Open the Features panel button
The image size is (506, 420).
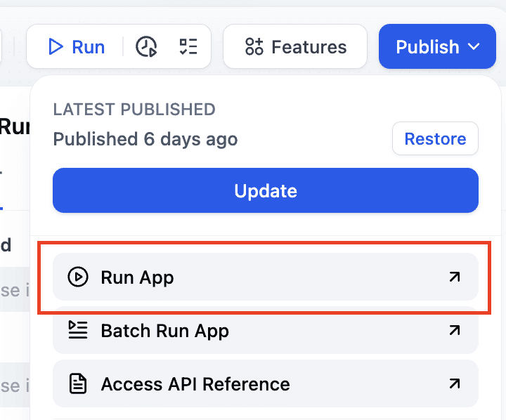coord(295,47)
